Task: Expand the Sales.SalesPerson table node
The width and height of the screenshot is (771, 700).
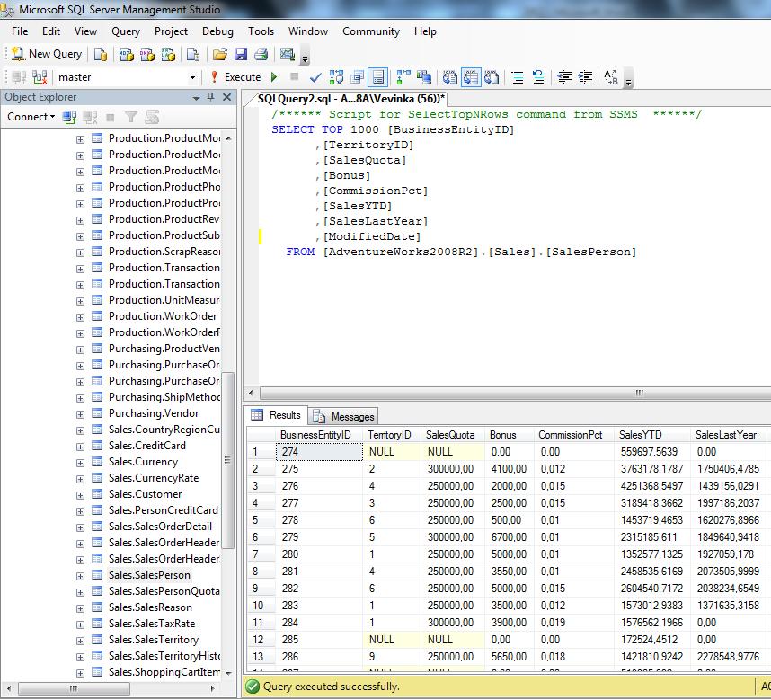Action: (80, 576)
